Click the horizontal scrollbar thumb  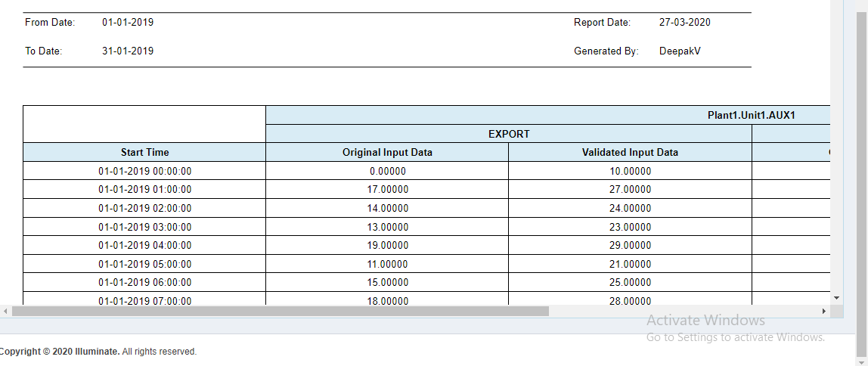pos(280,311)
